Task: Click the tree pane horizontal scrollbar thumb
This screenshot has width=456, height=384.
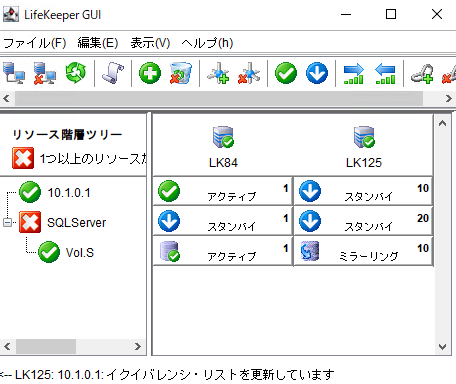Action: pyautogui.click(x=46, y=347)
